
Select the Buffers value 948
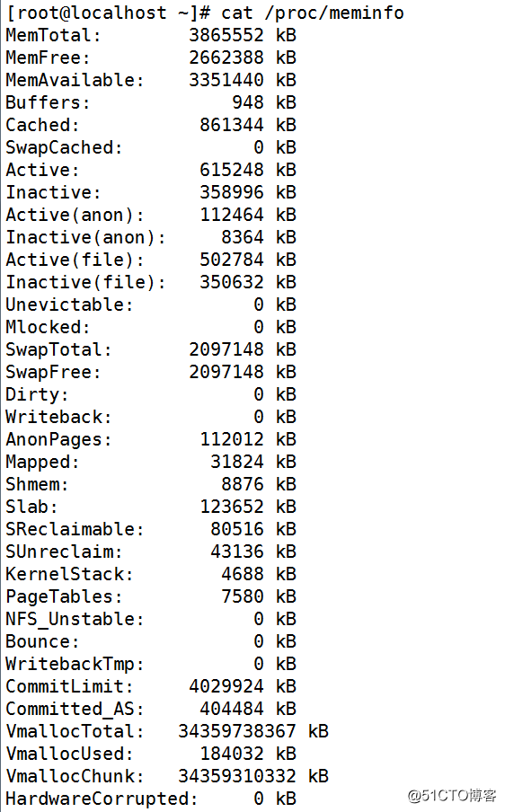pos(248,102)
